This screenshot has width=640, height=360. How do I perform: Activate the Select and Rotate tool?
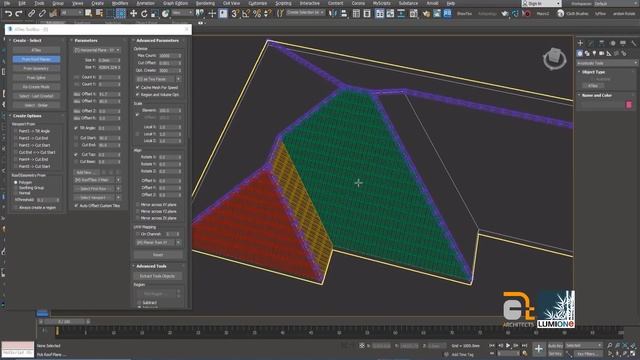coord(144,13)
